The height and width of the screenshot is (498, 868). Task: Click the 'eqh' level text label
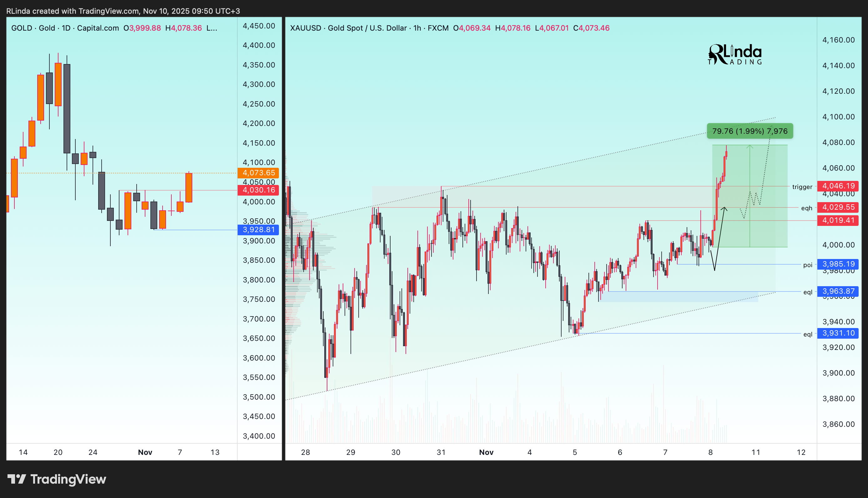(806, 208)
